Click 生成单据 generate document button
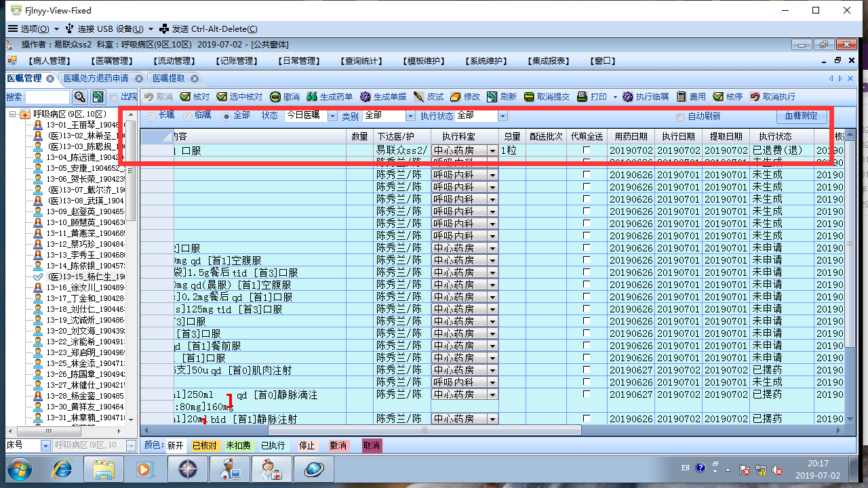 [x=383, y=97]
